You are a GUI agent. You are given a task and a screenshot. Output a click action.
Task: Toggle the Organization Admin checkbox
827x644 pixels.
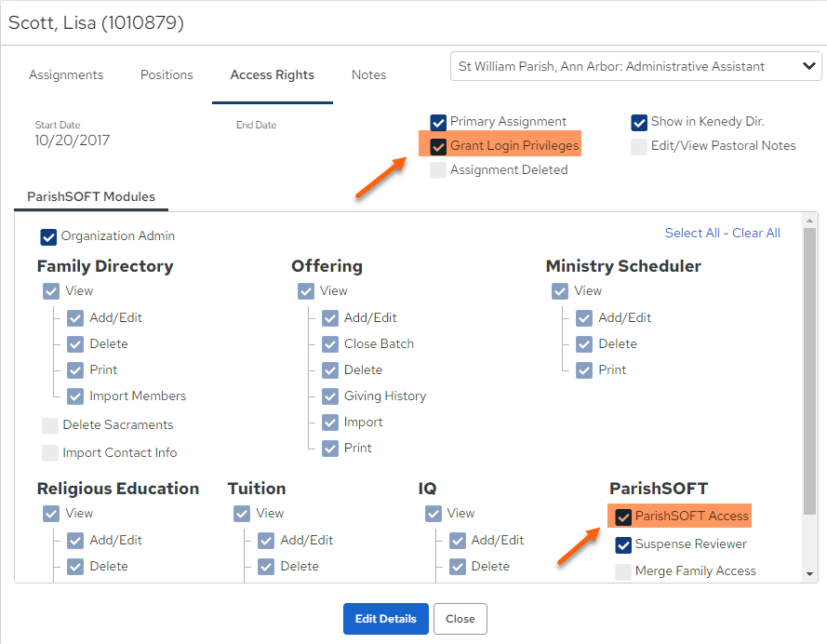48,236
